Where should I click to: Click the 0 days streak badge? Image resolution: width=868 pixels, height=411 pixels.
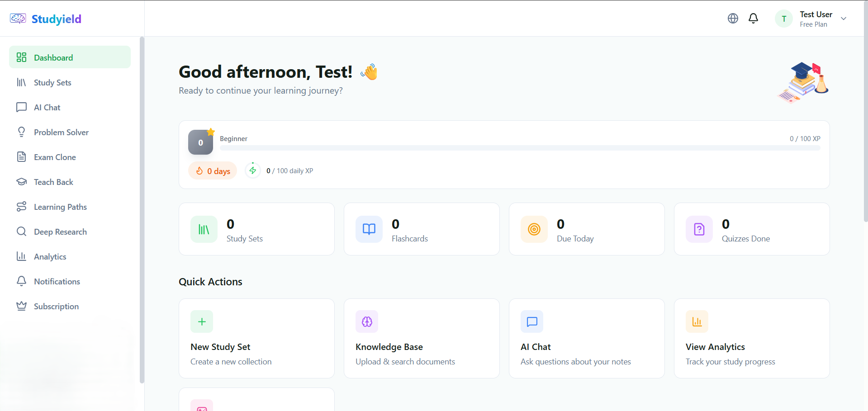click(212, 170)
